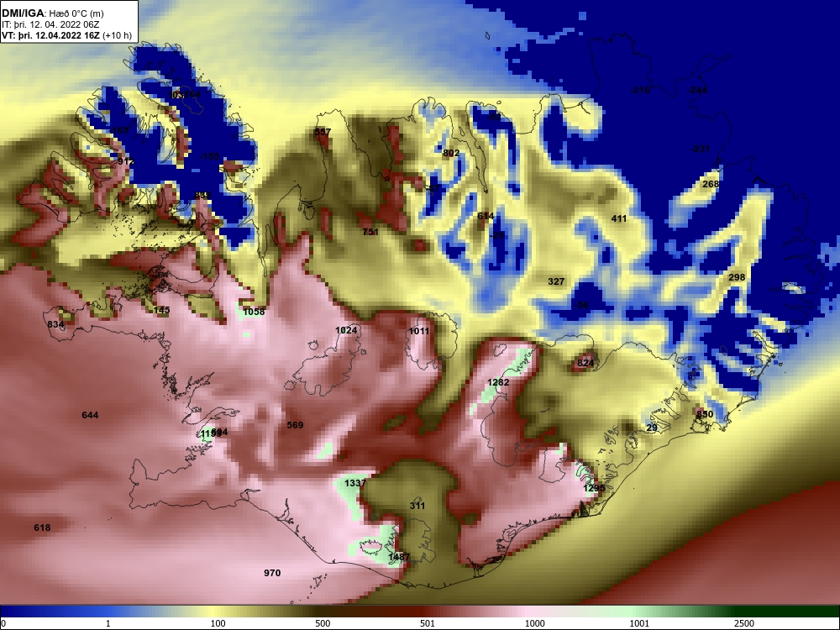This screenshot has width=840, height=630.
Task: Click the -56 map value
Action: [x=581, y=306]
